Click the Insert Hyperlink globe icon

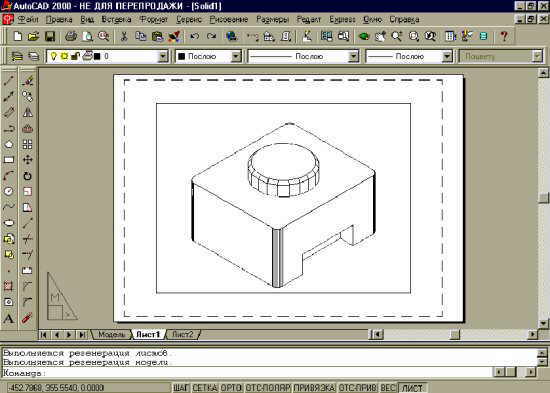click(x=232, y=36)
